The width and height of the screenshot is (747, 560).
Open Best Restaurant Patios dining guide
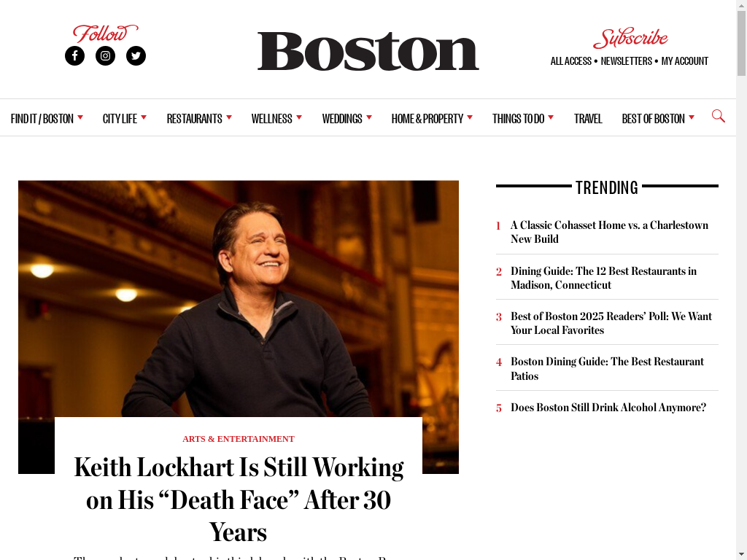coord(607,368)
